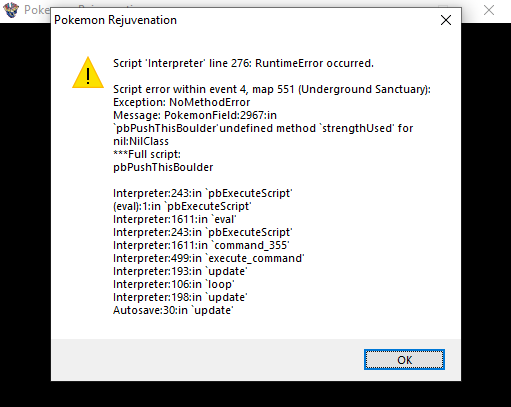Screen dimensions: 511x407
Task: Click the "Interpreter:1611:in `eval'" line
Action: (174, 219)
